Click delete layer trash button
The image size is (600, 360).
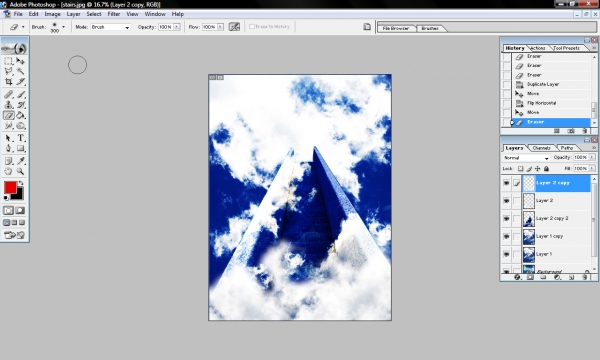pos(585,277)
